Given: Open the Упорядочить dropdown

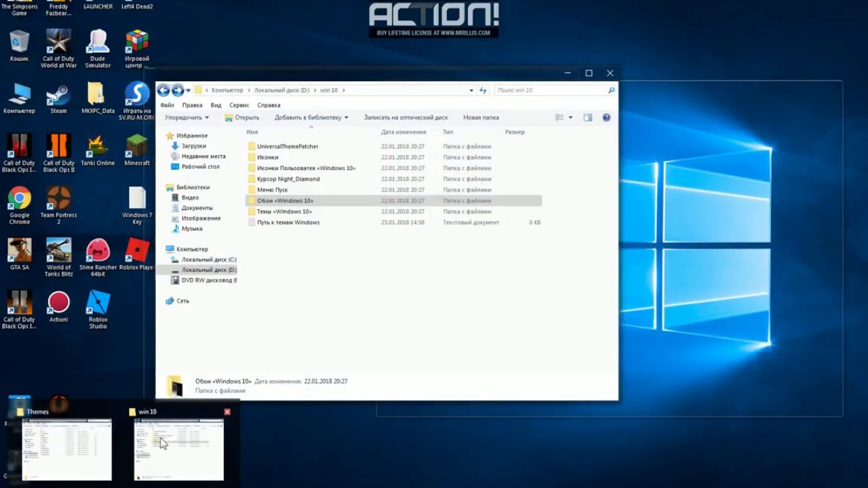Looking at the screenshot, I should coord(186,117).
